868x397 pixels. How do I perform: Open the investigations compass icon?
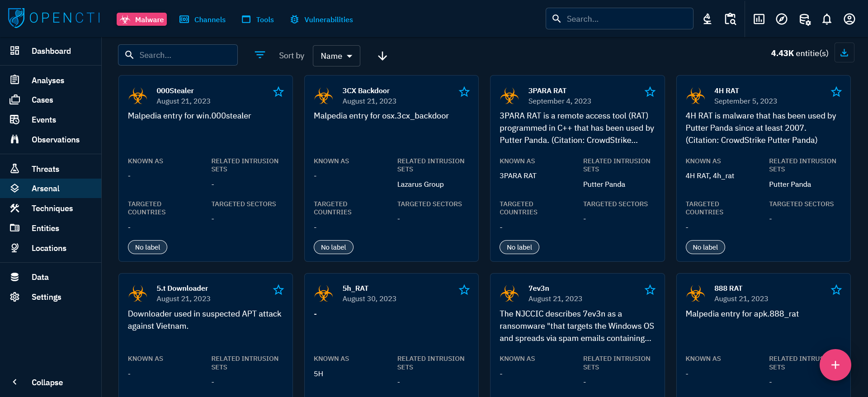point(781,19)
